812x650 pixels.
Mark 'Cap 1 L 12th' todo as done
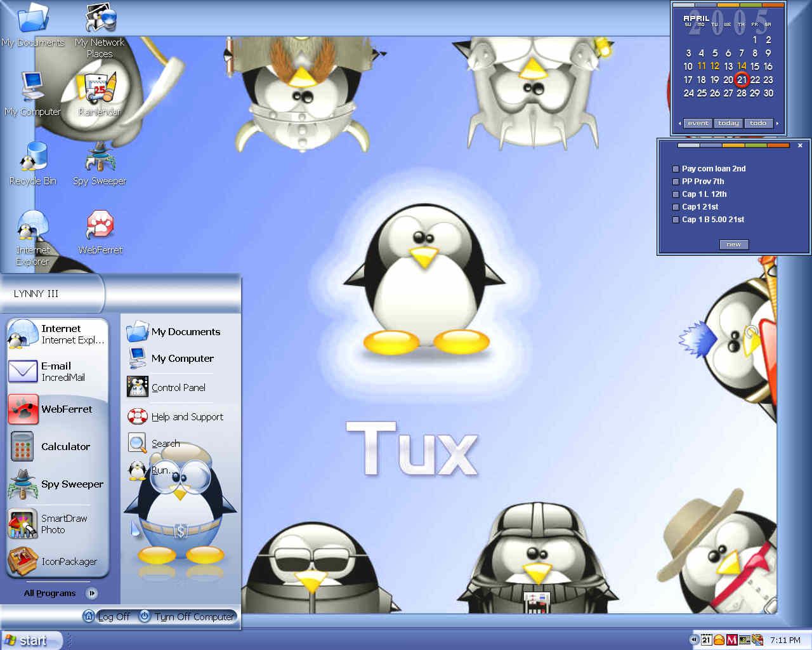676,194
